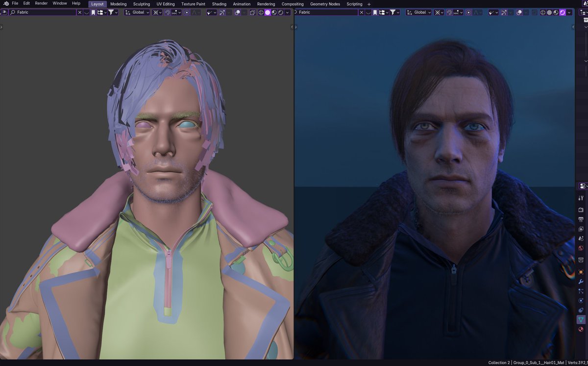Open pivot point dropdown in right viewport

(439, 12)
